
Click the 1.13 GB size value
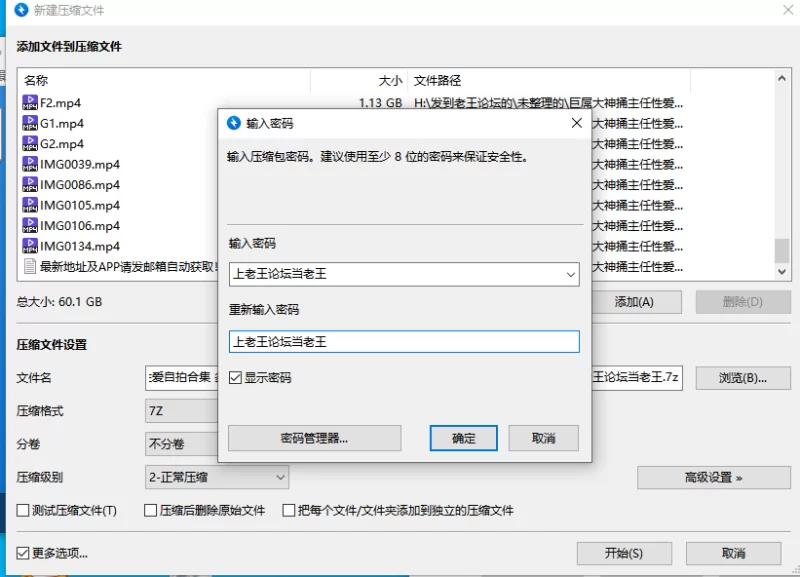point(380,103)
